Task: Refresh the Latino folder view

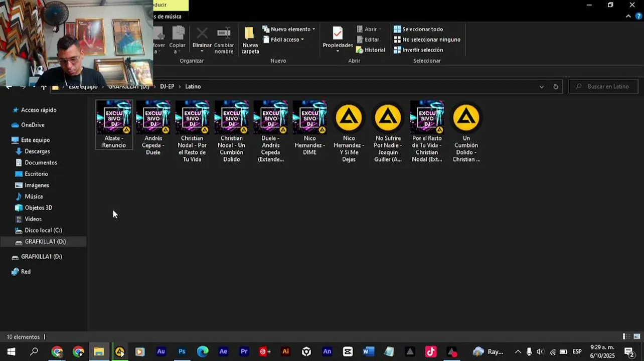Action: (x=556, y=87)
